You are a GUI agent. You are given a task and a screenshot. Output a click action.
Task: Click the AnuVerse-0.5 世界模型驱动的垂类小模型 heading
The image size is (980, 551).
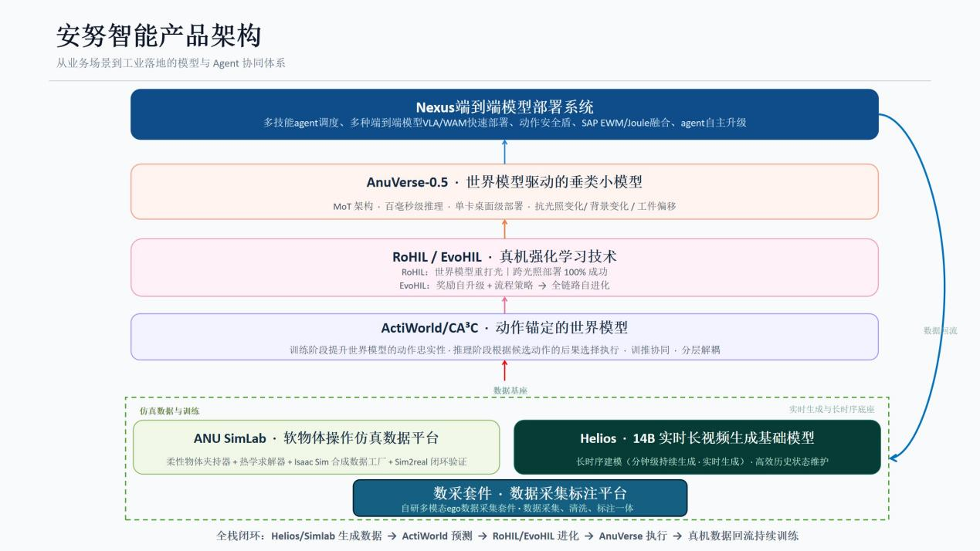(x=504, y=182)
